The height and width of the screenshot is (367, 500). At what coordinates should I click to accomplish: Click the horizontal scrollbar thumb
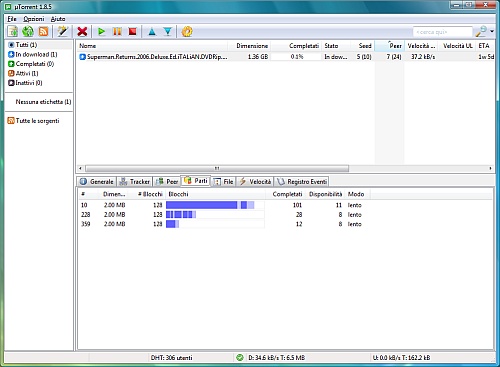click(x=217, y=168)
